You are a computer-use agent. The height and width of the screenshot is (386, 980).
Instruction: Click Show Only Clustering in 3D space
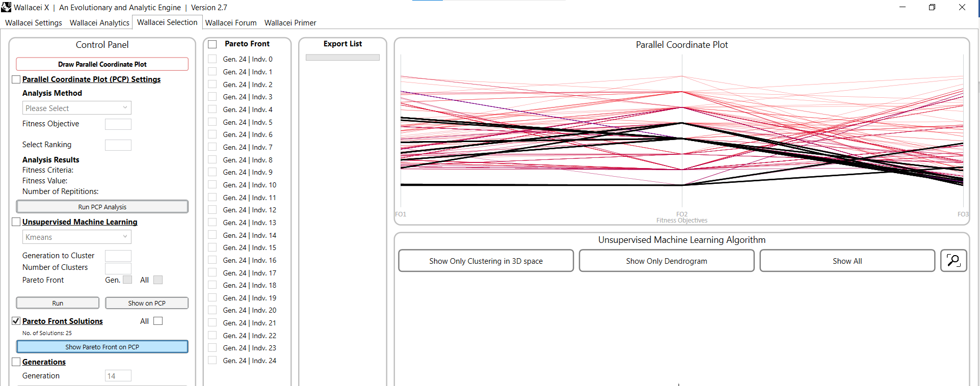486,261
